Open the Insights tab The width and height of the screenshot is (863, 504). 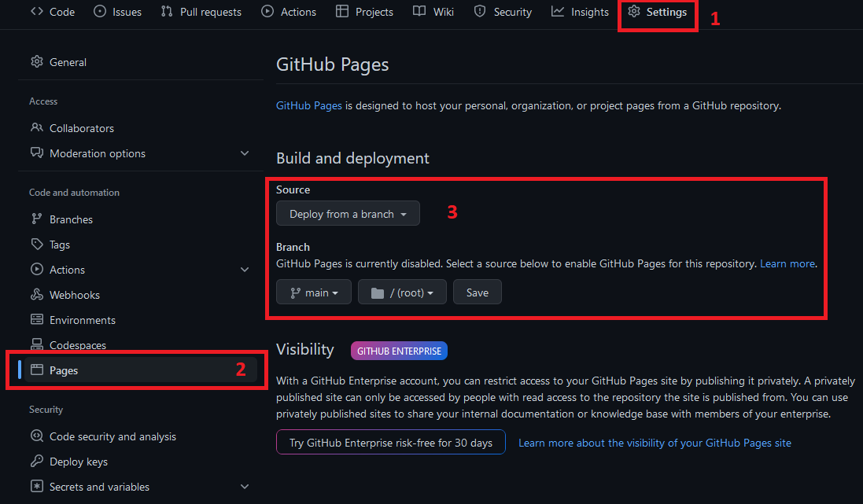pos(580,12)
